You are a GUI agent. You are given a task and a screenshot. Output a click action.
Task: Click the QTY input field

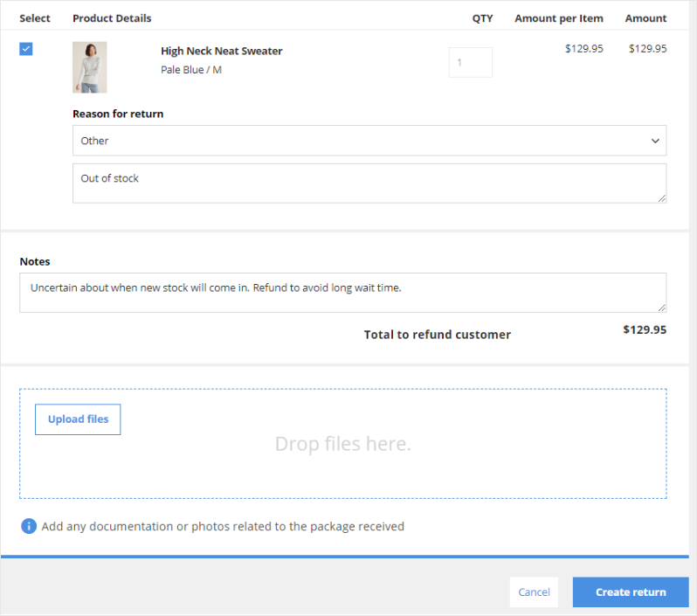pyautogui.click(x=470, y=62)
